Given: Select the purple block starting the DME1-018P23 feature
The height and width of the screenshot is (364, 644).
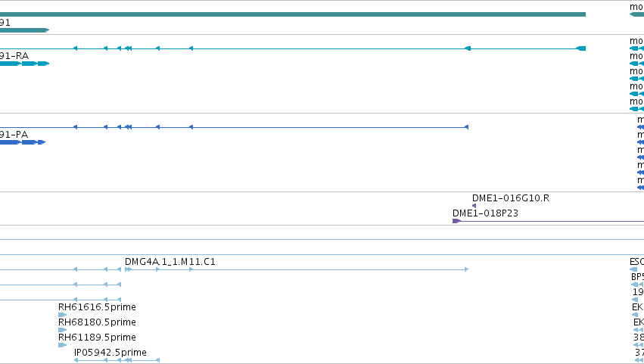Looking at the screenshot, I should tap(456, 221).
